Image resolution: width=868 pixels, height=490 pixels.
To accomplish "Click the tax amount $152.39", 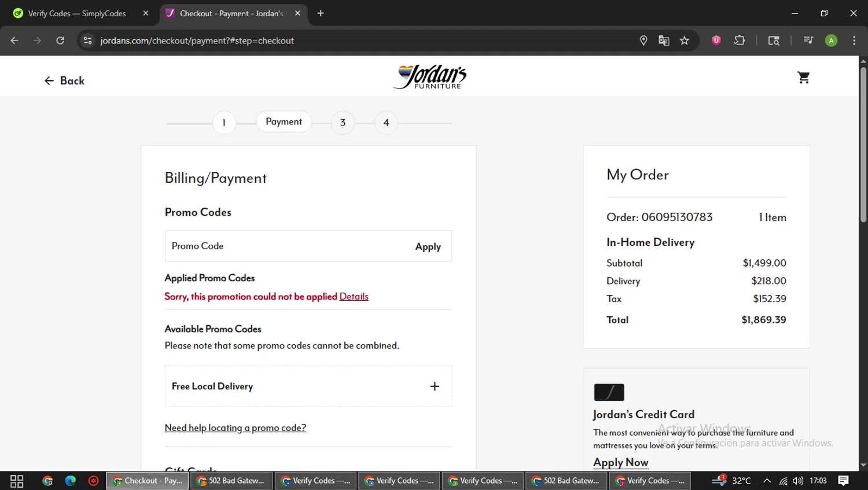I will tap(770, 299).
